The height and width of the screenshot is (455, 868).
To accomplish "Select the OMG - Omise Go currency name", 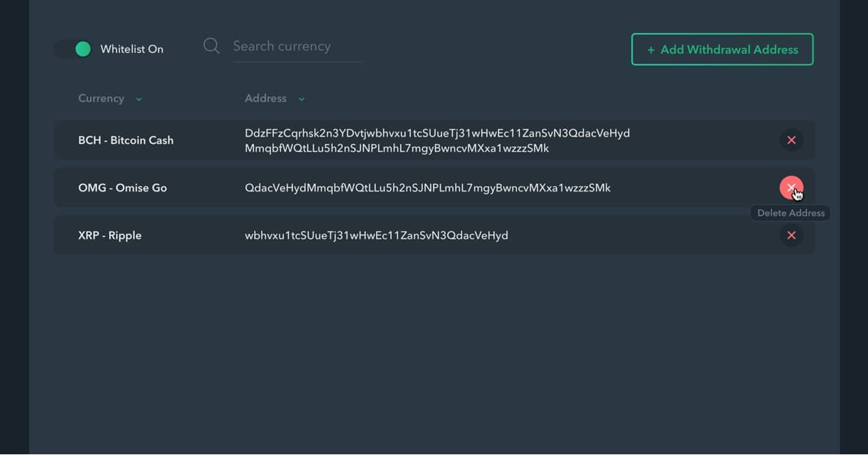I will click(x=122, y=187).
